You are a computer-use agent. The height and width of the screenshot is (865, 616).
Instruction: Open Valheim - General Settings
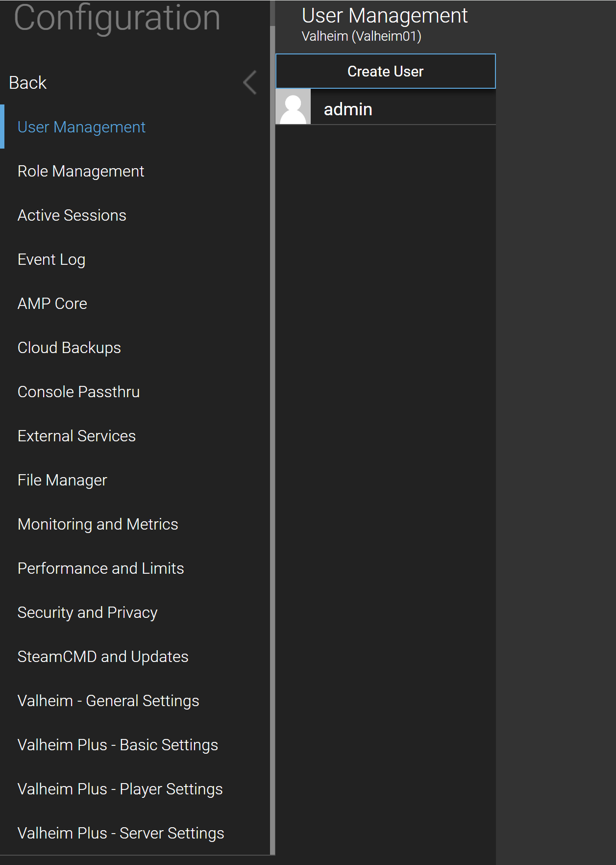click(x=108, y=701)
